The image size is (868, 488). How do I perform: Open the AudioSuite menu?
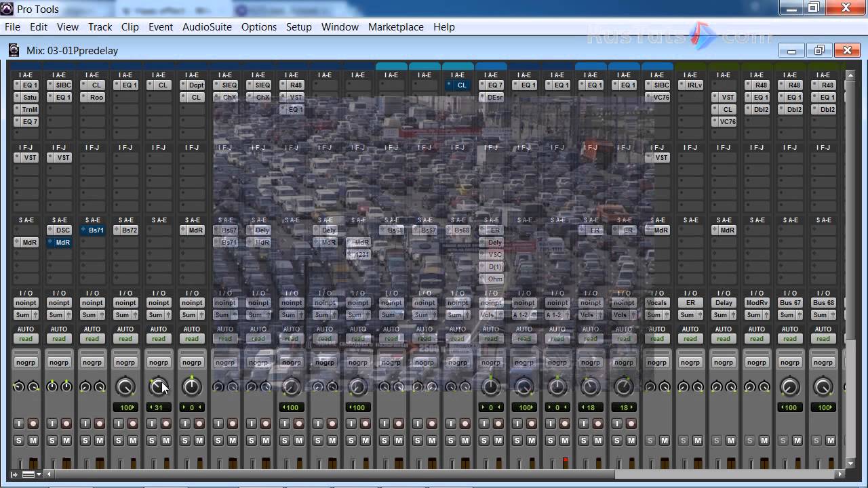click(207, 27)
